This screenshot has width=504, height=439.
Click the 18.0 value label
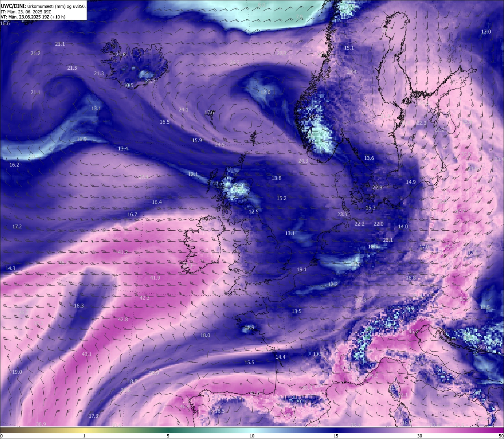(205, 335)
